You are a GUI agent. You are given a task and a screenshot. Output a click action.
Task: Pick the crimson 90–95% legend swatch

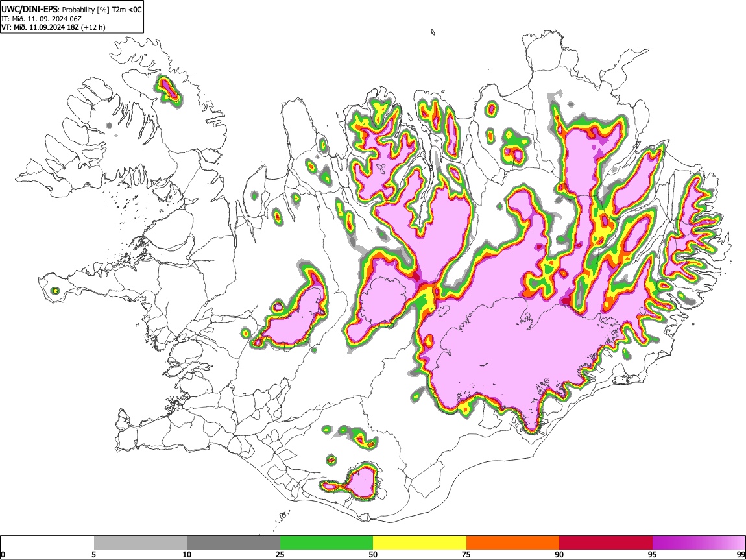point(606,543)
